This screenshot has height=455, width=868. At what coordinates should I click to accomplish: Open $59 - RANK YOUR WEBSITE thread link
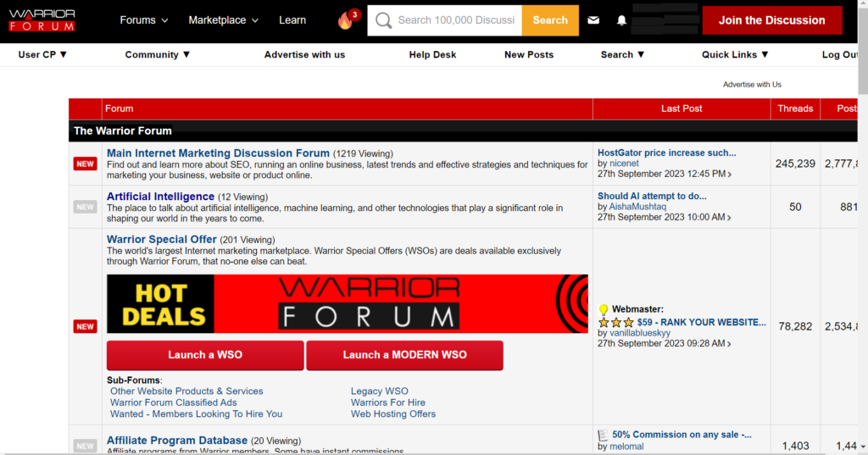[701, 322]
